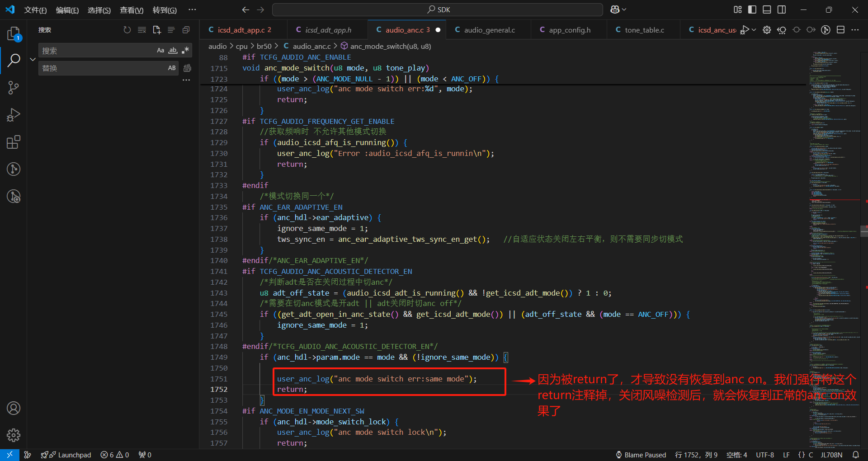
Task: Open the notifications bell in status bar
Action: [x=855, y=455]
